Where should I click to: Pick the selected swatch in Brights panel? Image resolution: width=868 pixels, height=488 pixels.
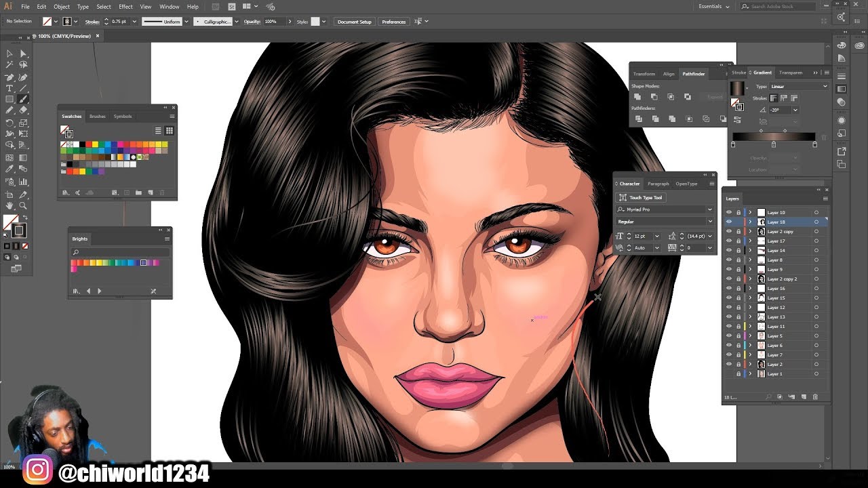(143, 262)
